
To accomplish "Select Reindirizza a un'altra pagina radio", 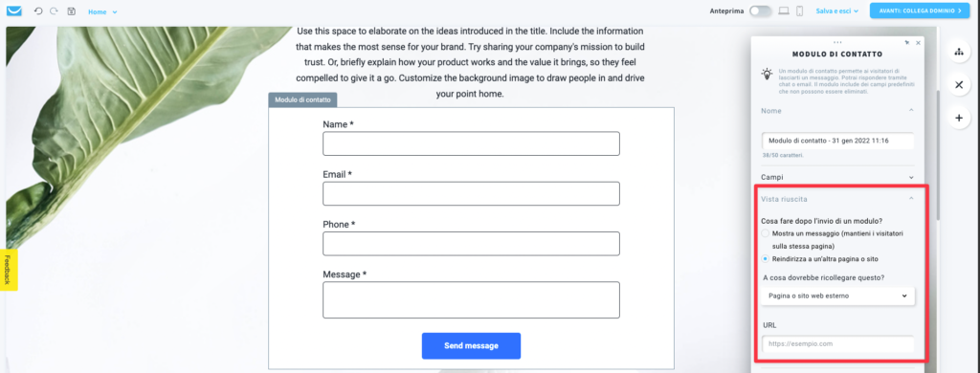I will pyautogui.click(x=766, y=258).
